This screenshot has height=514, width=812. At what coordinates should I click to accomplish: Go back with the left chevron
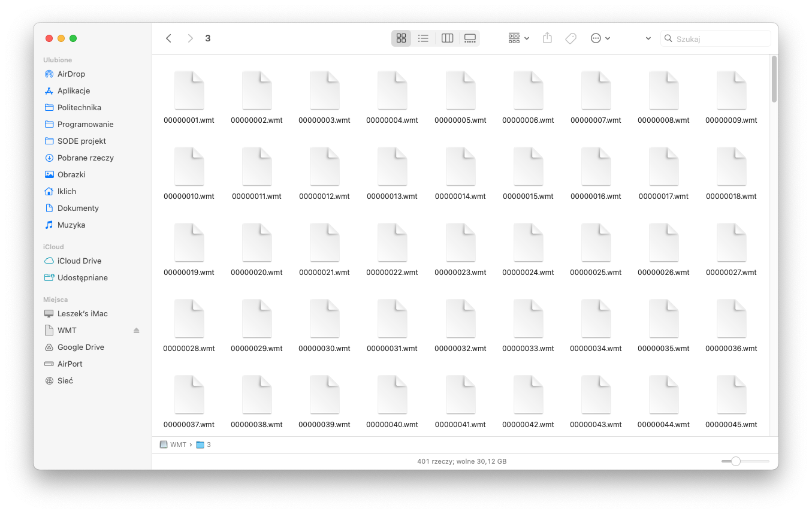(169, 38)
